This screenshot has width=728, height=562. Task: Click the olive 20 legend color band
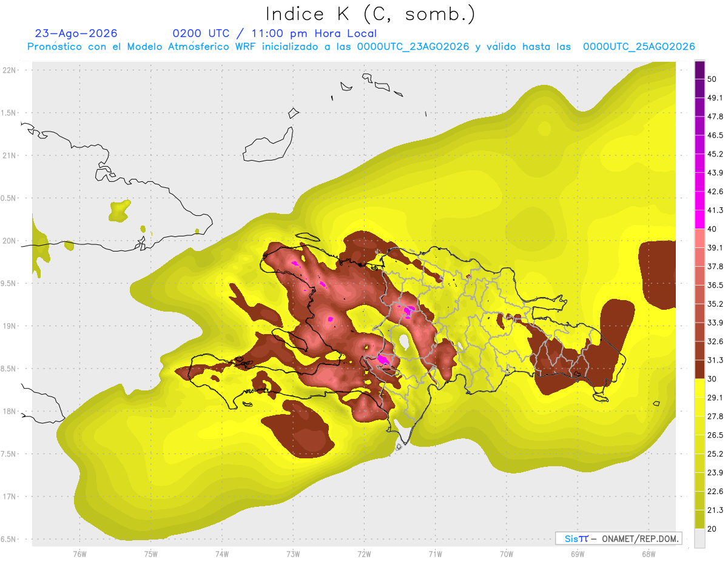(699, 519)
